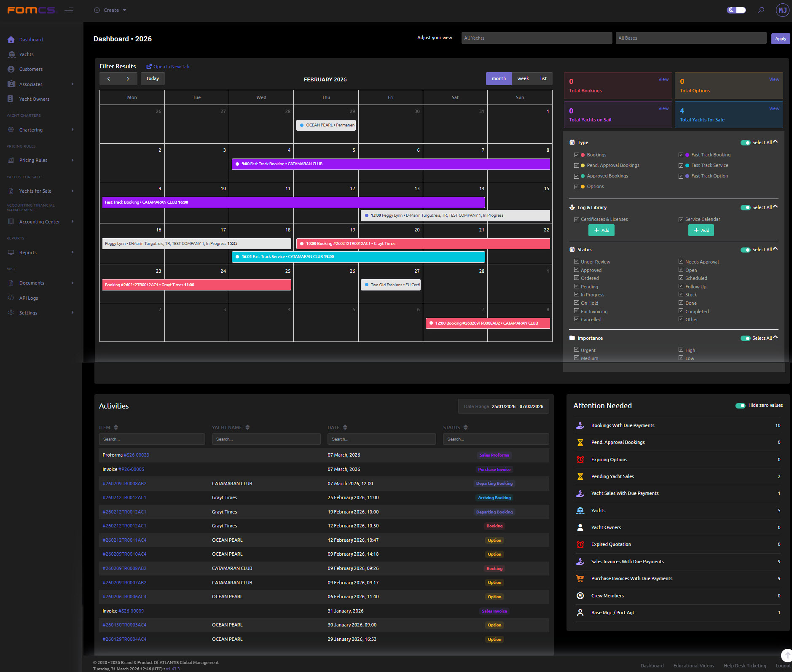Image resolution: width=792 pixels, height=672 pixels.
Task: Sort activities by ITEM column icon
Action: click(116, 427)
